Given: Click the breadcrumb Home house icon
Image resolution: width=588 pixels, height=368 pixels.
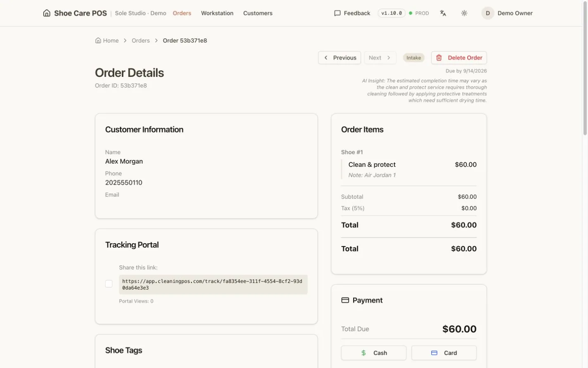Looking at the screenshot, I should (98, 40).
